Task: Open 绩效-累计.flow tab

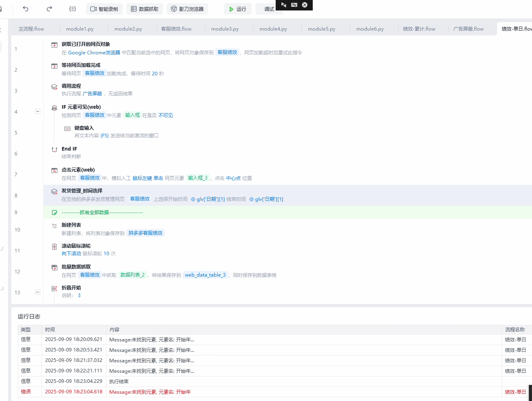Action: pyautogui.click(x=419, y=29)
